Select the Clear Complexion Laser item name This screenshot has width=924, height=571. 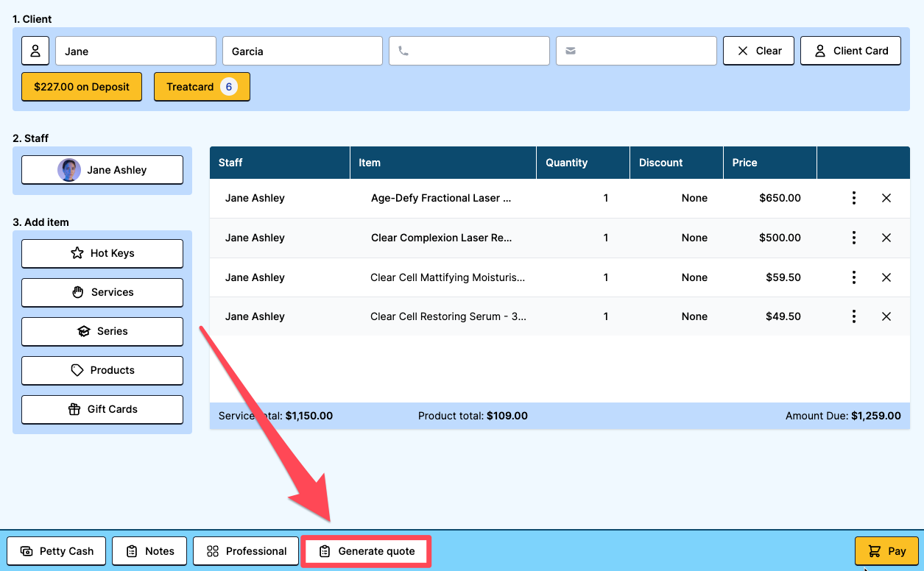click(442, 238)
